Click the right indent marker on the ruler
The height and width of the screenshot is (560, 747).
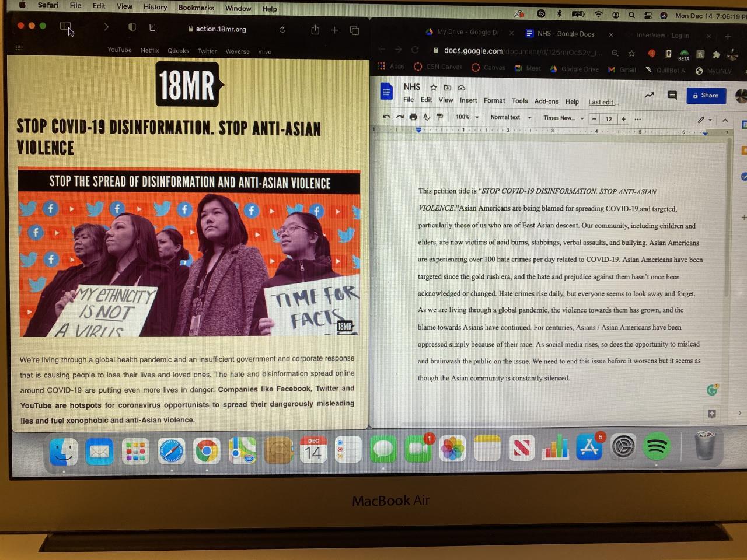705,133
